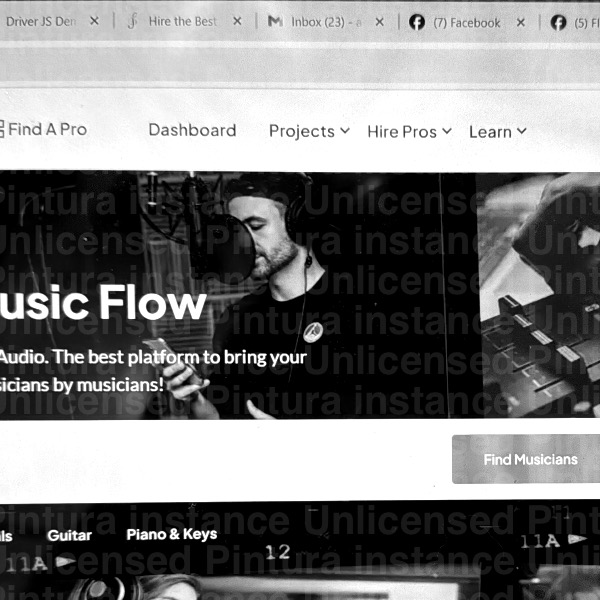
Task: Click the mixing console image
Action: pos(538,295)
